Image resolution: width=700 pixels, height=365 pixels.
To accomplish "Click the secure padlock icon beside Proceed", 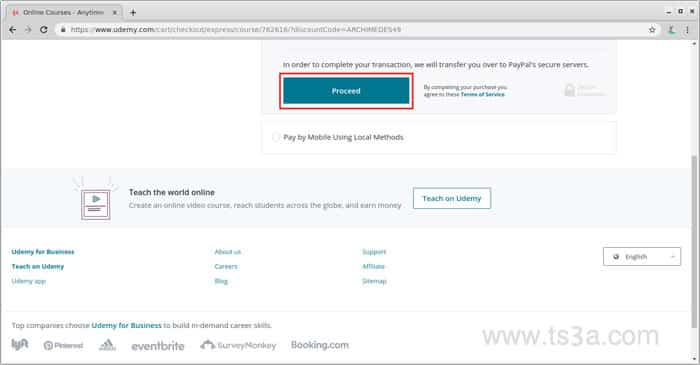I will click(570, 90).
